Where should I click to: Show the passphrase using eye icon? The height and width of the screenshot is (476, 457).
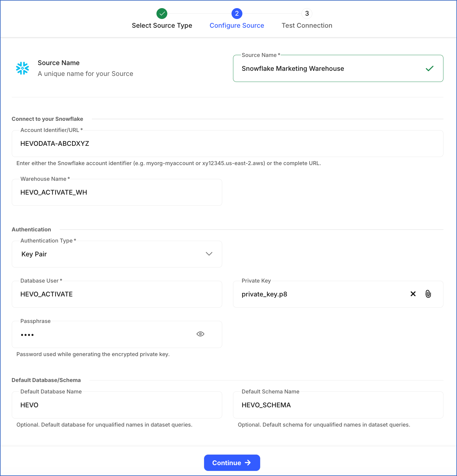tap(200, 334)
